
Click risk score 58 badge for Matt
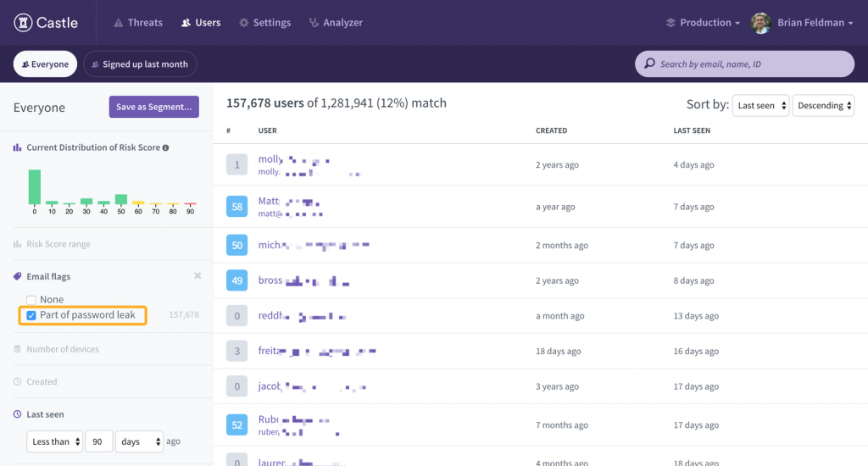pyautogui.click(x=237, y=207)
